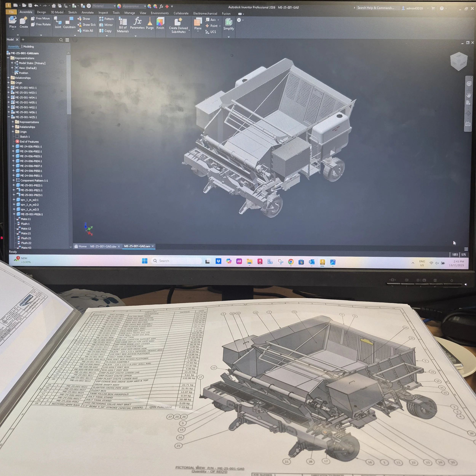Click the ViewCube to reorient the view

(458, 61)
